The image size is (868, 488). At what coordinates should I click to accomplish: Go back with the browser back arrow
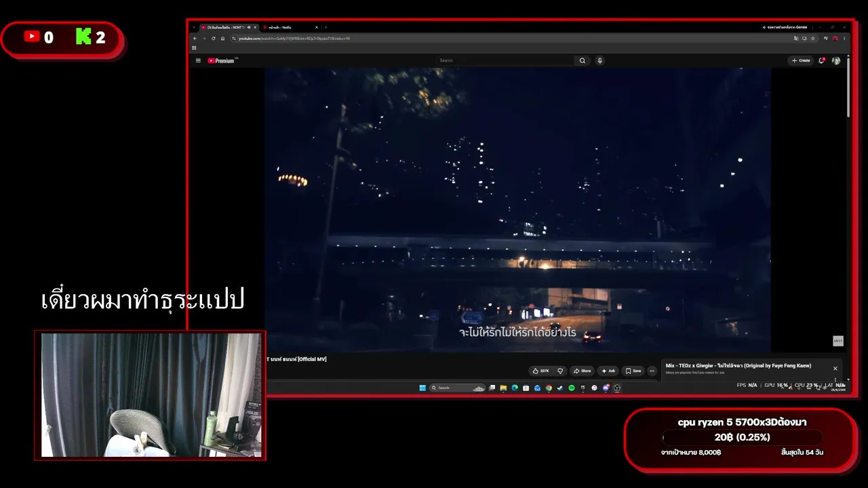(195, 38)
